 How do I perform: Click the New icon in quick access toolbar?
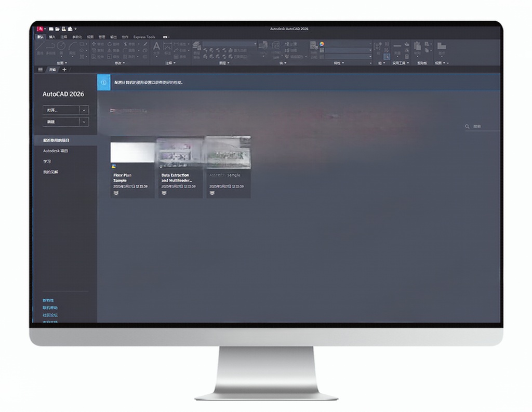[51, 29]
